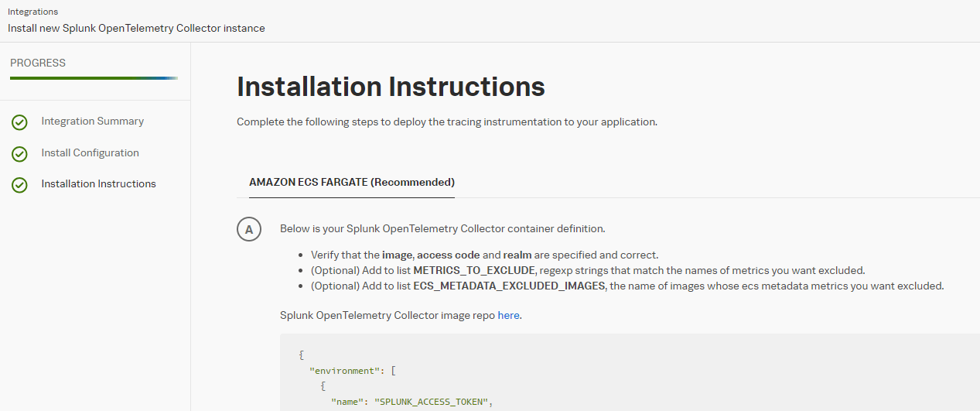Select the Installation Instructions step

coord(99,184)
